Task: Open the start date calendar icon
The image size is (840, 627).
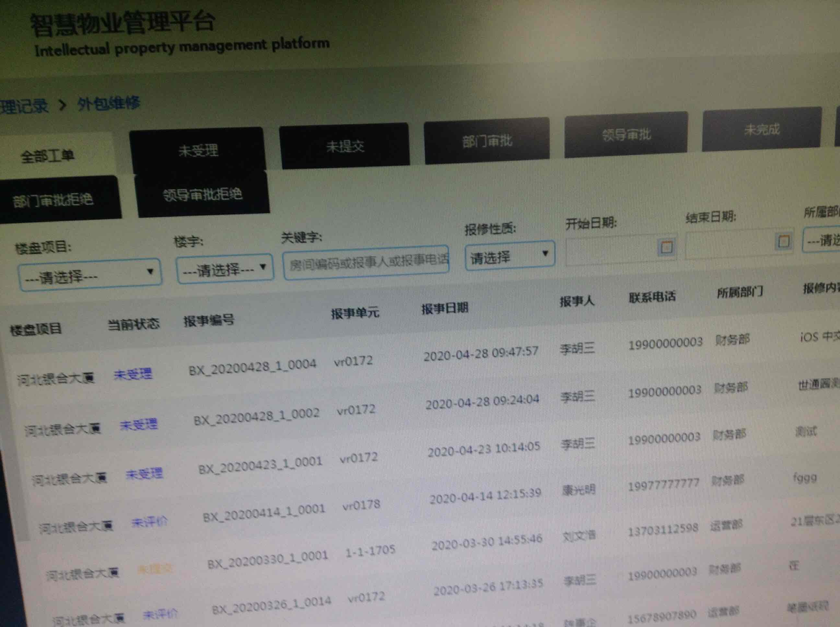Action: pyautogui.click(x=666, y=247)
